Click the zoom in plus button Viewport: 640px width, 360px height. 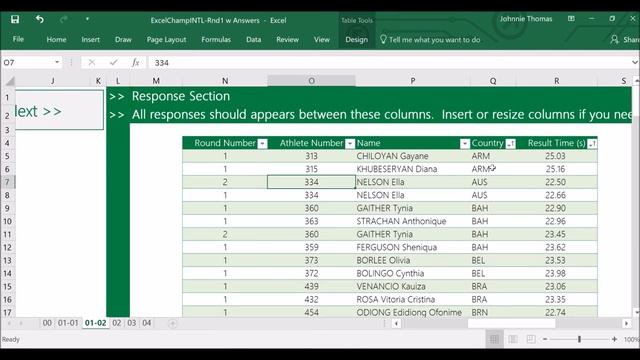tap(614, 339)
